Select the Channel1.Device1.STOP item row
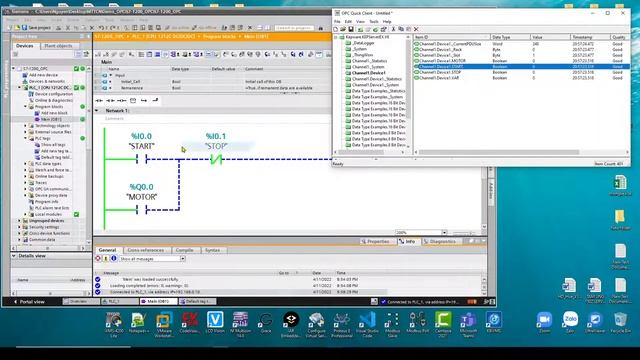Image resolution: width=640 pixels, height=360 pixels. 521,72
